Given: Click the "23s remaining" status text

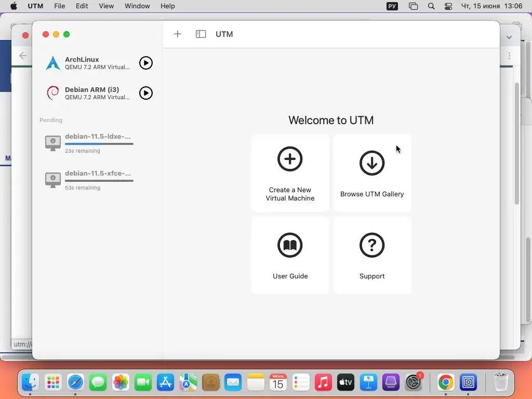Looking at the screenshot, I should [x=83, y=151].
